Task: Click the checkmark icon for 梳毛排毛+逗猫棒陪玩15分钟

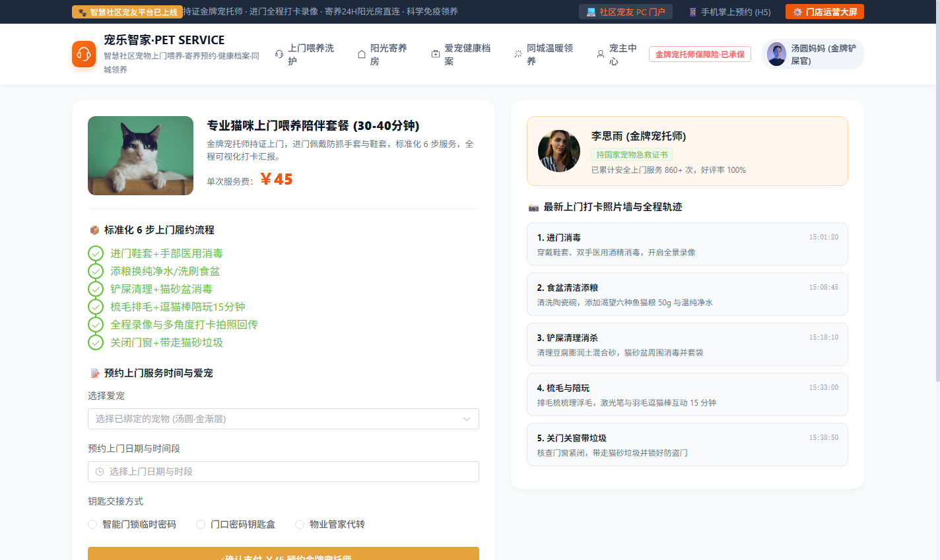Action: (96, 307)
